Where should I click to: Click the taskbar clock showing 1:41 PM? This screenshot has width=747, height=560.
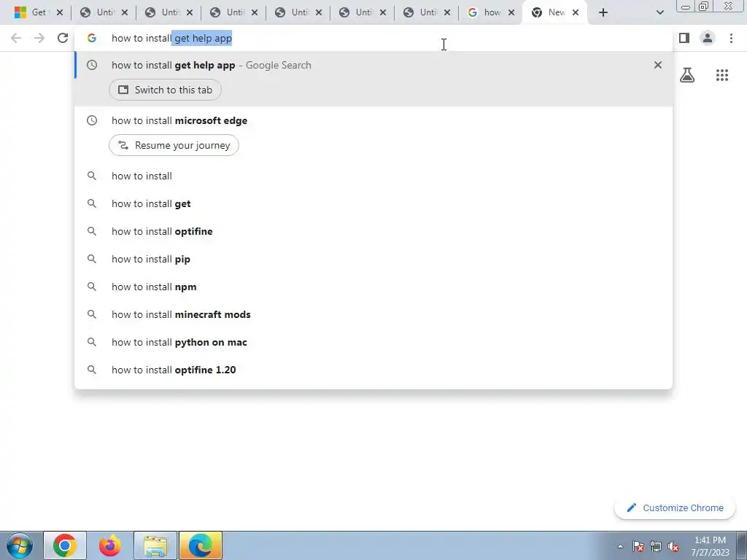(710, 546)
